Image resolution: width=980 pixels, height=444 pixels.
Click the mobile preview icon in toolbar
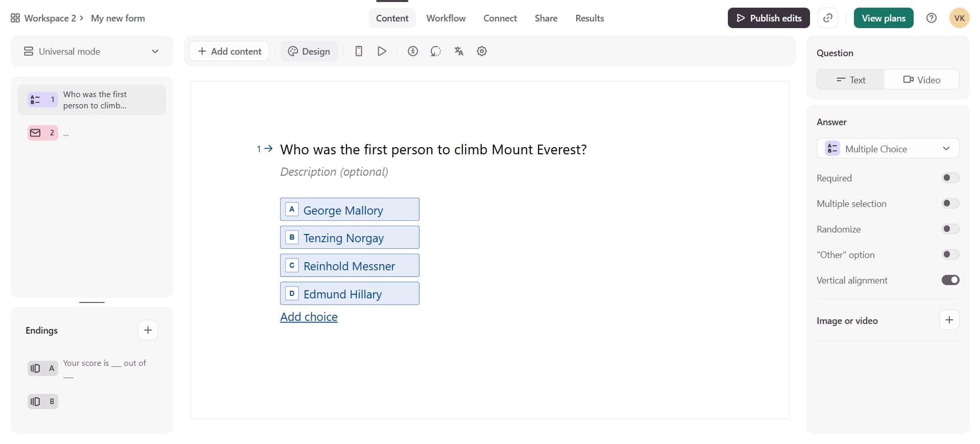pyautogui.click(x=359, y=51)
